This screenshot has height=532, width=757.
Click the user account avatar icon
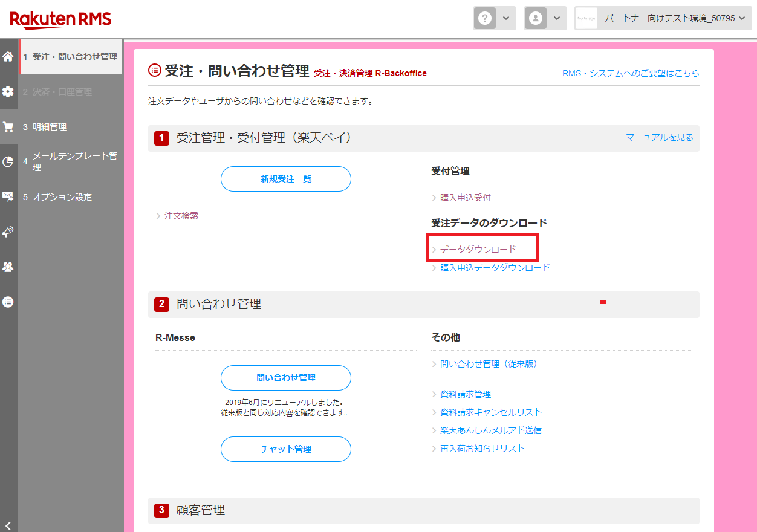(535, 18)
